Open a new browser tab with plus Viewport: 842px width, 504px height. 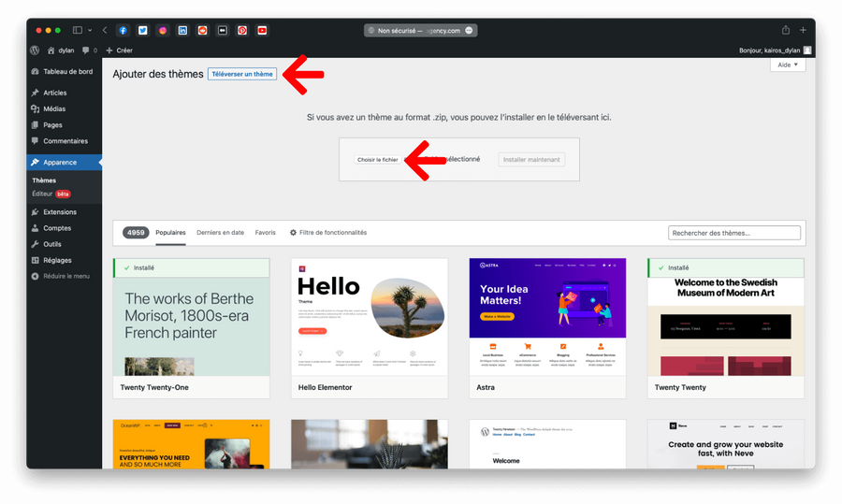803,31
